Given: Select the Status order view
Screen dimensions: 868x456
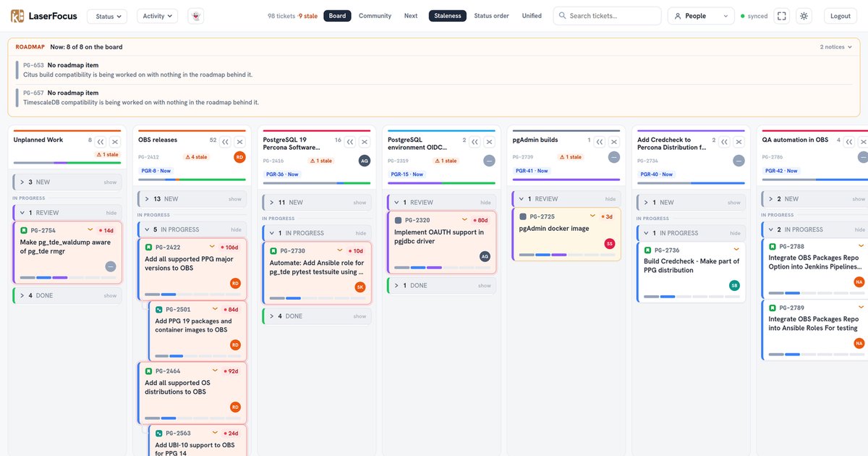Looking at the screenshot, I should point(491,16).
